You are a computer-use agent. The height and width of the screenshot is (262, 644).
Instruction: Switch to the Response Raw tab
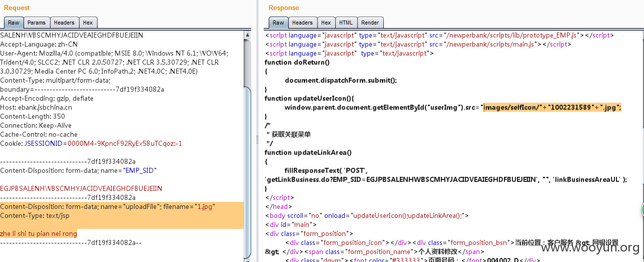pos(278,23)
